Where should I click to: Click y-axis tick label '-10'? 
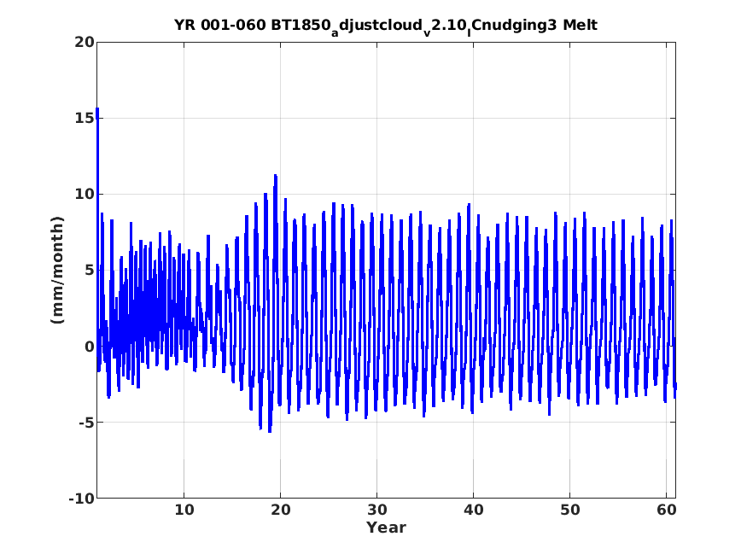pos(81,499)
